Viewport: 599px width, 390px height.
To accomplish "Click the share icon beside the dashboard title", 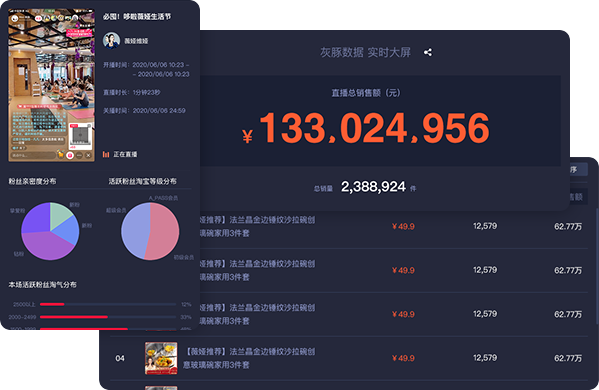I will click(x=428, y=52).
